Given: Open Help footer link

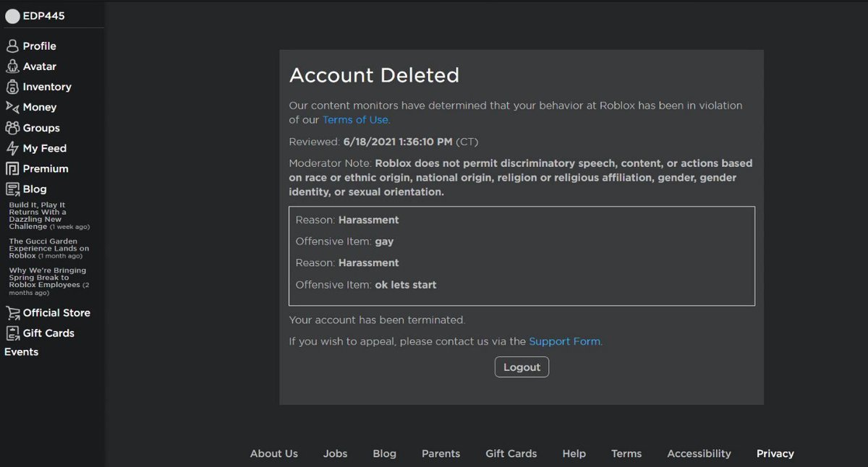Looking at the screenshot, I should tap(574, 454).
